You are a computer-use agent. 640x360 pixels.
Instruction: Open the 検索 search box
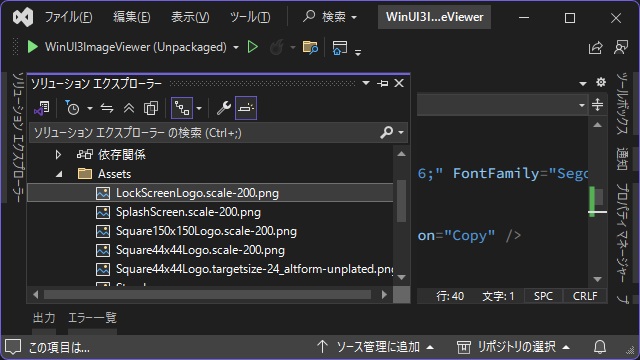[330, 17]
